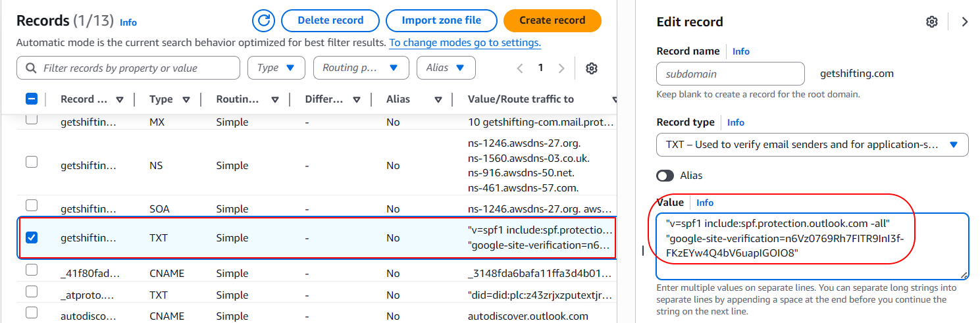Expand the Record type dropdown
980x323 pixels.
coord(812,145)
